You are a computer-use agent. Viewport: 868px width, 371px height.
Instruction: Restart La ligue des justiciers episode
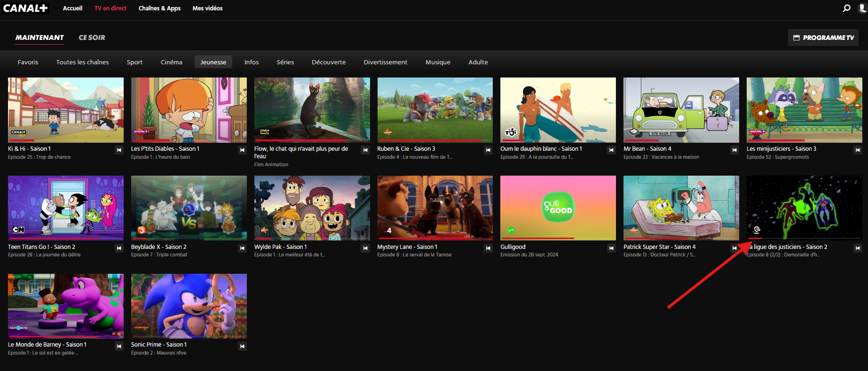click(x=858, y=248)
